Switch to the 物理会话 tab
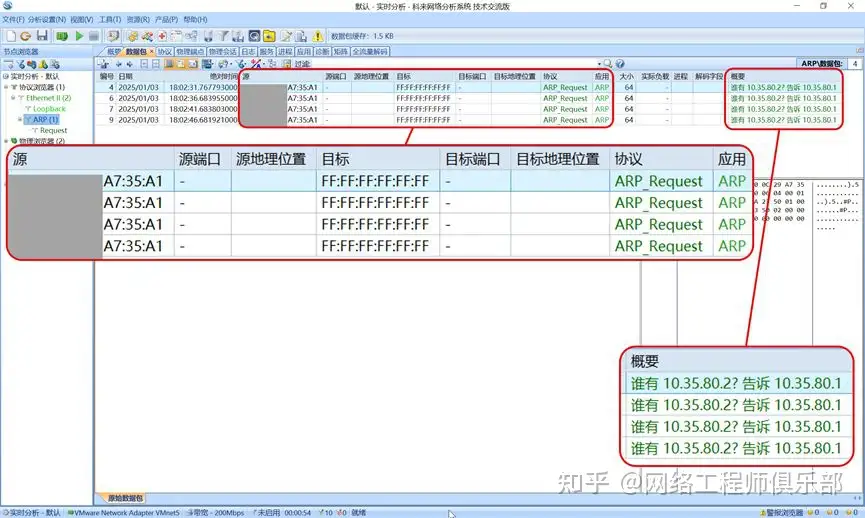The height and width of the screenshot is (518, 865). tap(223, 51)
